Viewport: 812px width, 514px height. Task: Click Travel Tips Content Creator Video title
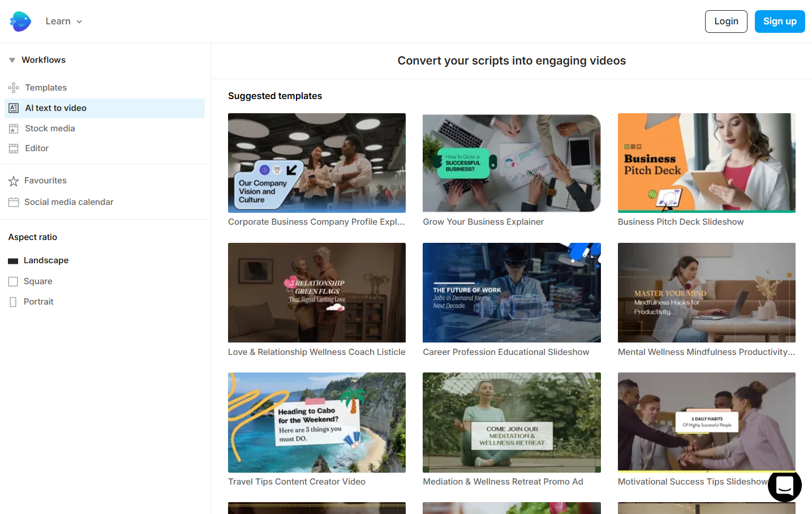(297, 482)
